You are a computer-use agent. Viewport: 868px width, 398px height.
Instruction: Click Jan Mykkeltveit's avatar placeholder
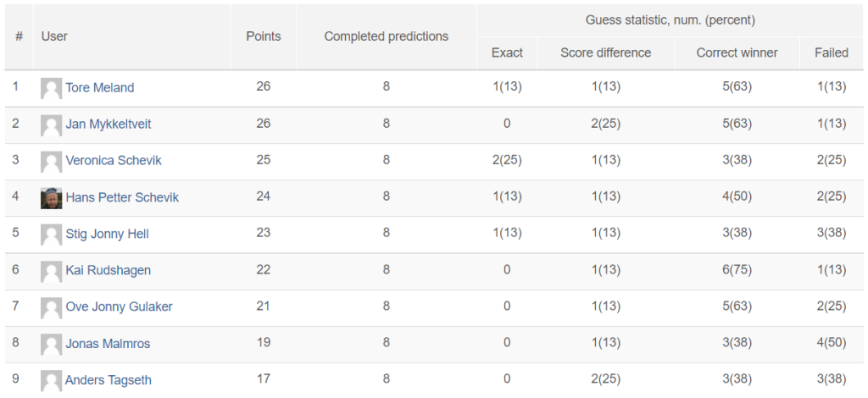52,125
